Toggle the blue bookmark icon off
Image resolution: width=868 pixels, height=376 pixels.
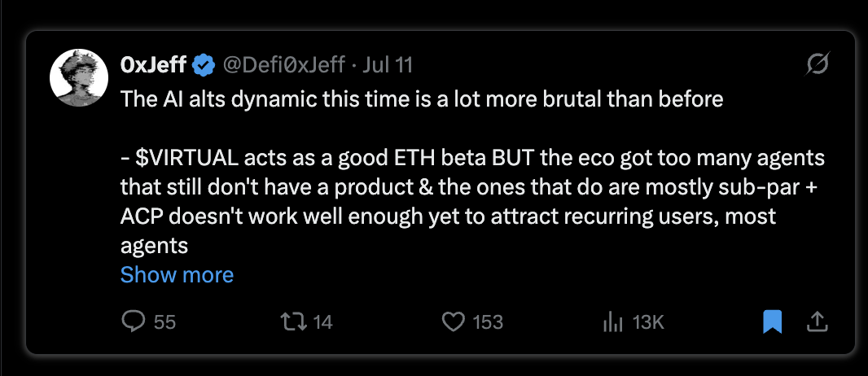click(x=772, y=321)
